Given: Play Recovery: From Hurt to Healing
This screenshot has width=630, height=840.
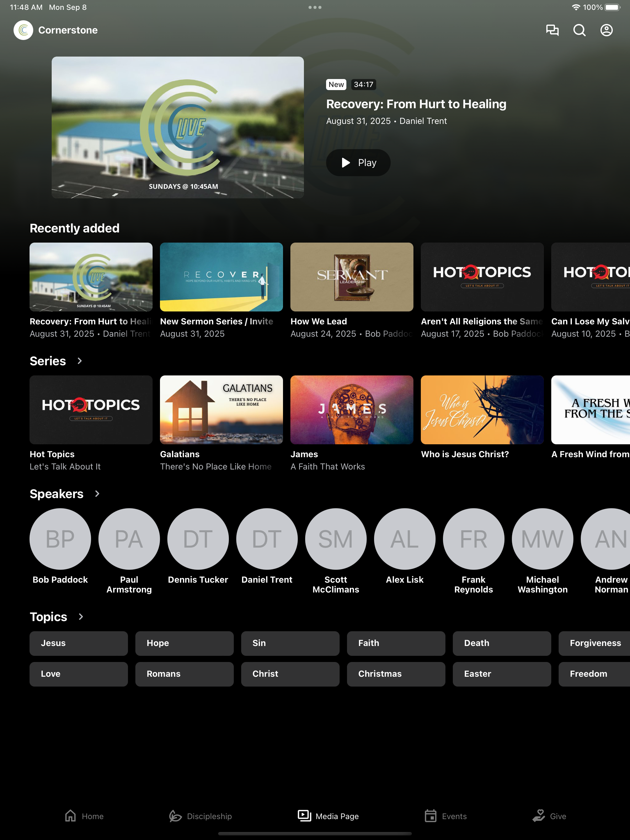Looking at the screenshot, I should [x=358, y=163].
